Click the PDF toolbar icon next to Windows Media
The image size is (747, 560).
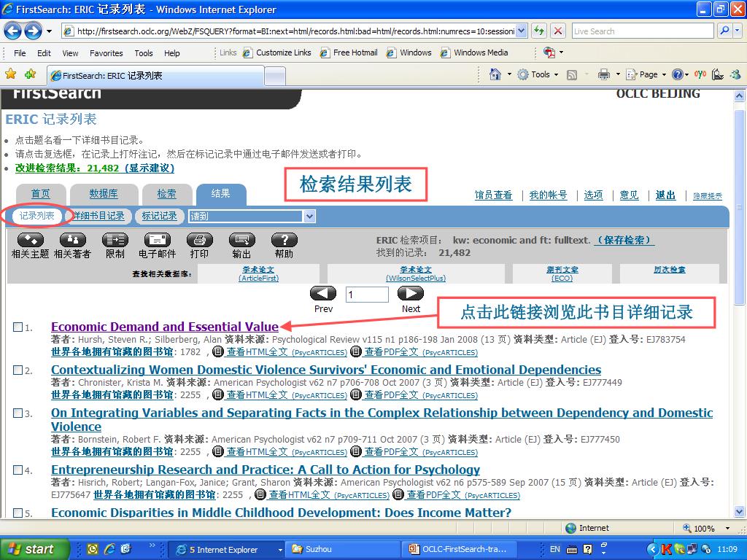[549, 52]
